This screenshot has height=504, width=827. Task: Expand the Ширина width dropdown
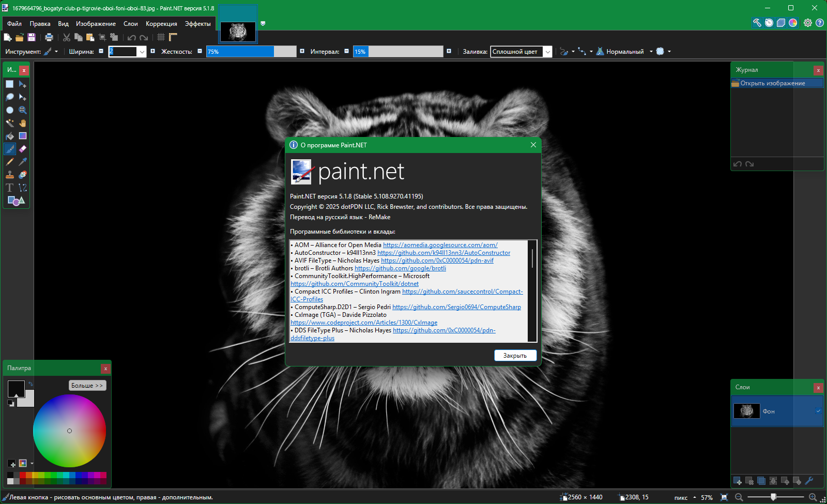pyautogui.click(x=142, y=52)
